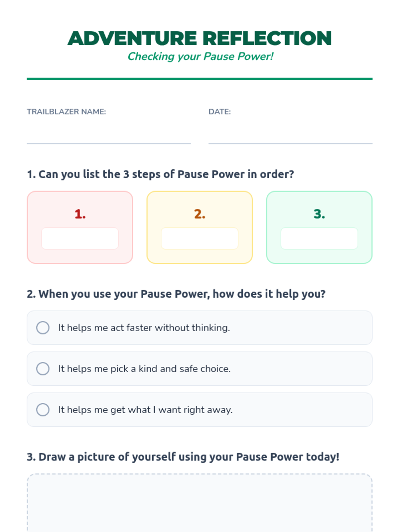This screenshot has height=532, width=399.
Task: Click the 'DATE:' label
Action: (x=219, y=112)
